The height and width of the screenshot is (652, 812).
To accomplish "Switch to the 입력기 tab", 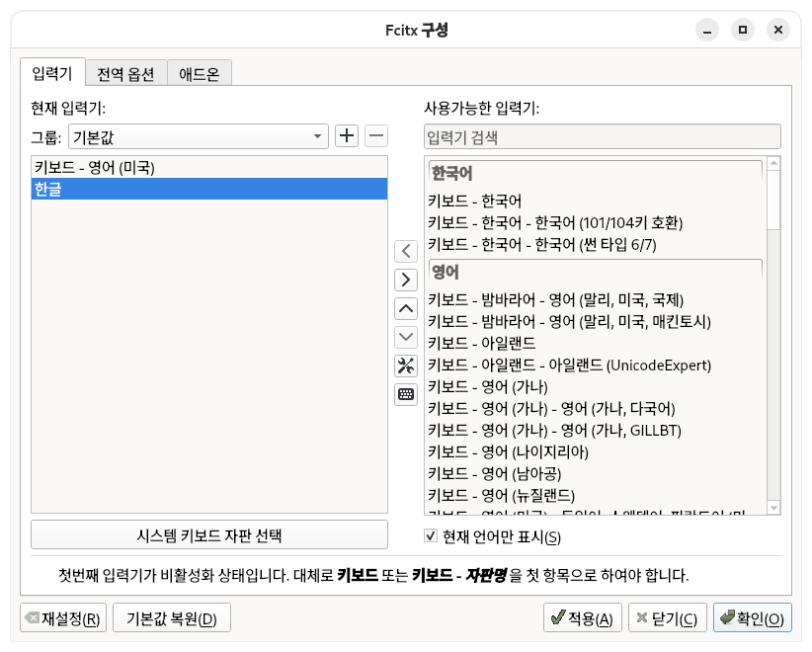I will pos(52,73).
